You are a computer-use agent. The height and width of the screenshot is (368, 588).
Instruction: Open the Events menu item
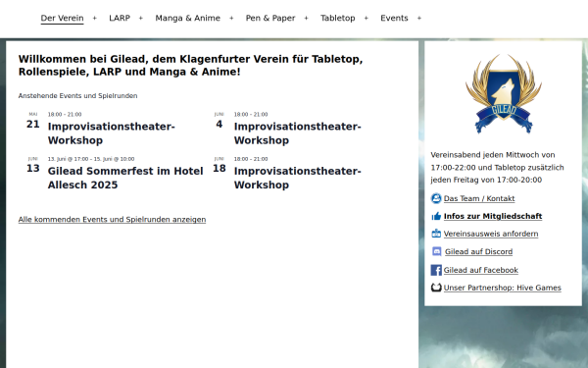pos(394,18)
